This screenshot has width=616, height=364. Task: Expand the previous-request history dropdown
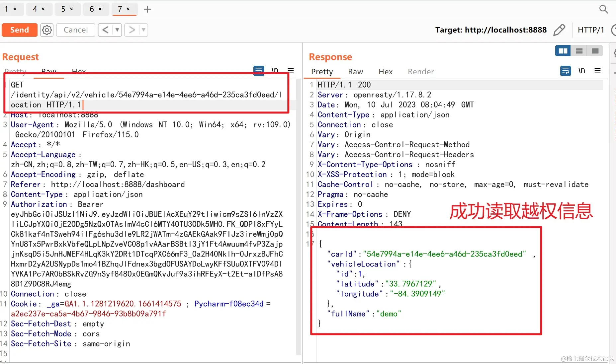pos(117,30)
